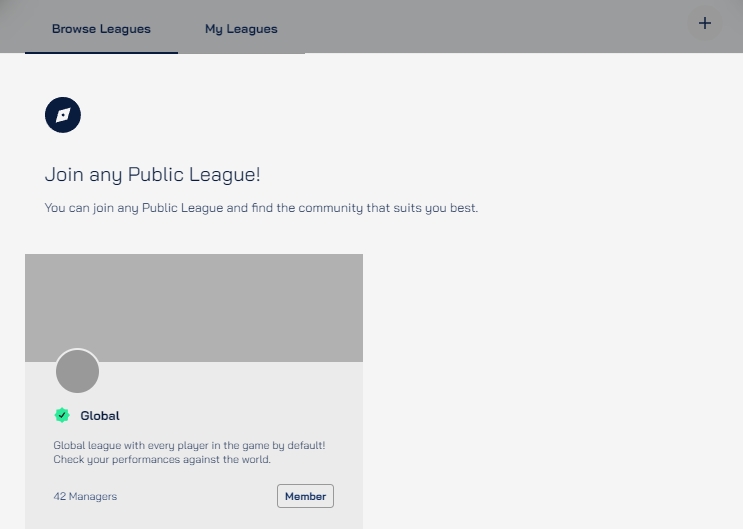Click the compass icon above the heading
Image resolution: width=743 pixels, height=529 pixels.
click(x=63, y=115)
